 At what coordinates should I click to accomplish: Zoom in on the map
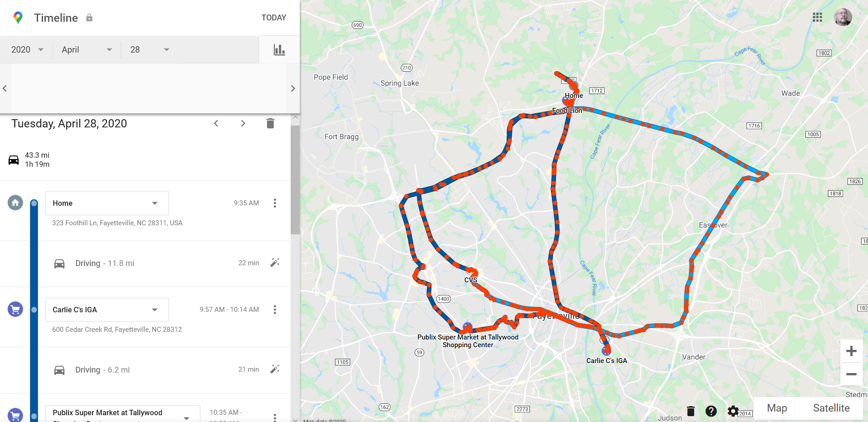point(851,351)
